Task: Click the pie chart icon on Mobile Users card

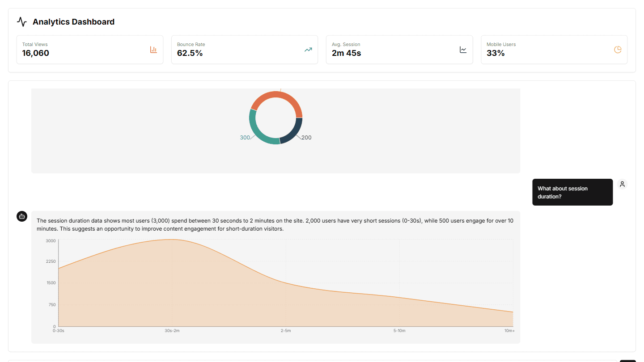Action: point(618,50)
